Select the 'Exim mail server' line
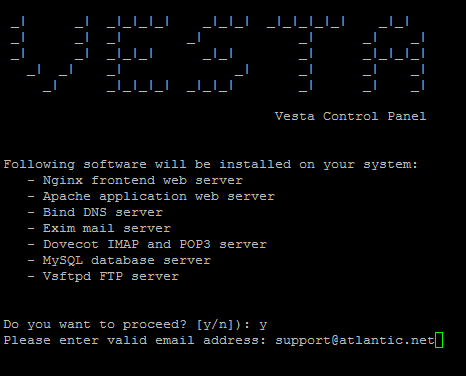The height and width of the screenshot is (376, 466). pyautogui.click(x=99, y=228)
